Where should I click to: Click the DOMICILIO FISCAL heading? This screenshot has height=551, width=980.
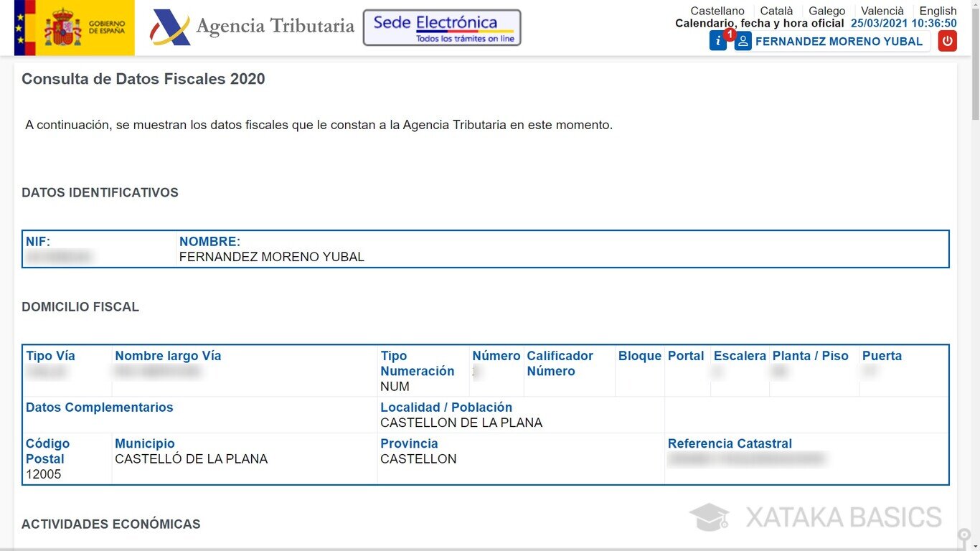tap(80, 306)
